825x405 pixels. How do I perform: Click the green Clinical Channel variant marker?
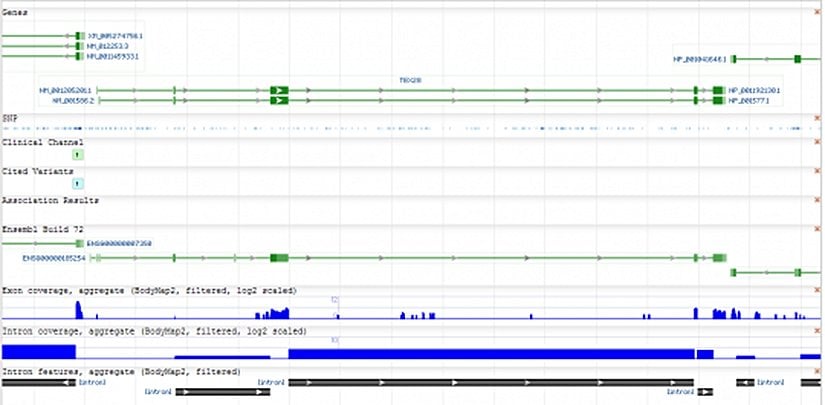tap(78, 155)
